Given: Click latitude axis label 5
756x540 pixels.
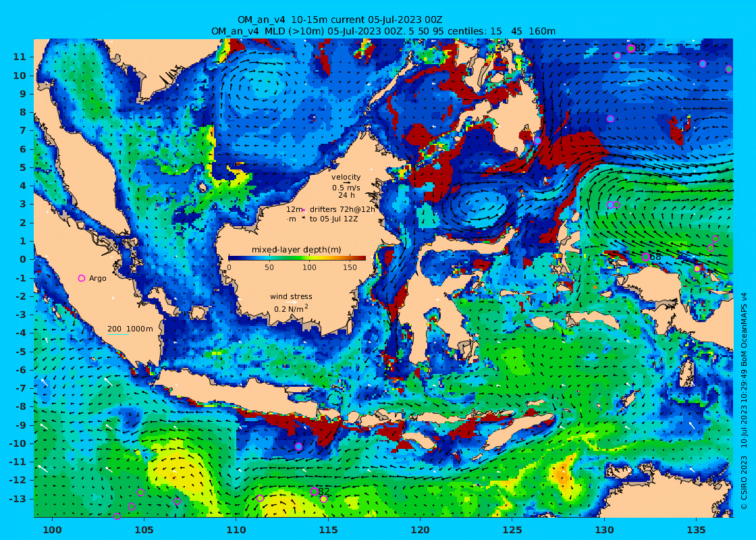Looking at the screenshot, I should (22, 167).
